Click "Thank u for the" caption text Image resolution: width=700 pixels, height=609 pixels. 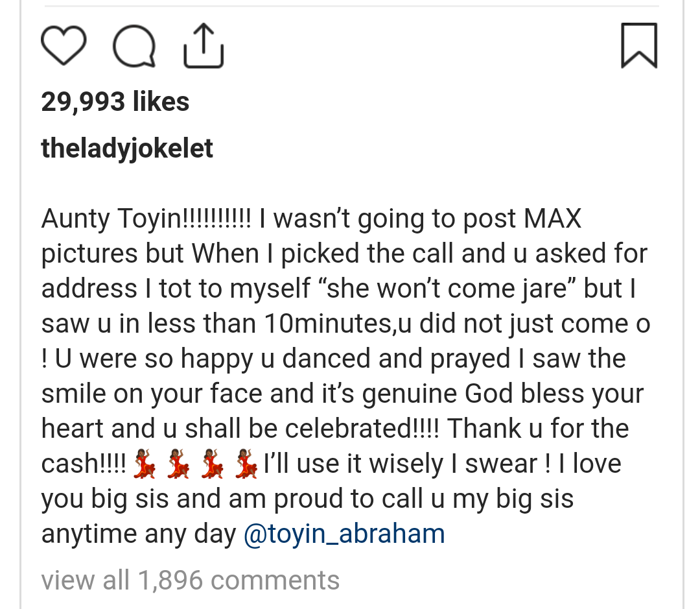point(538,429)
